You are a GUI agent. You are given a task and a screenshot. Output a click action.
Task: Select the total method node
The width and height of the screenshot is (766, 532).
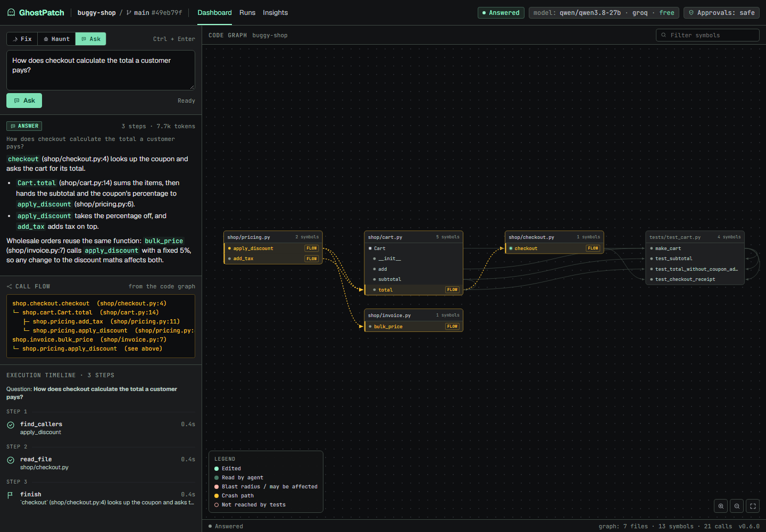tap(413, 290)
